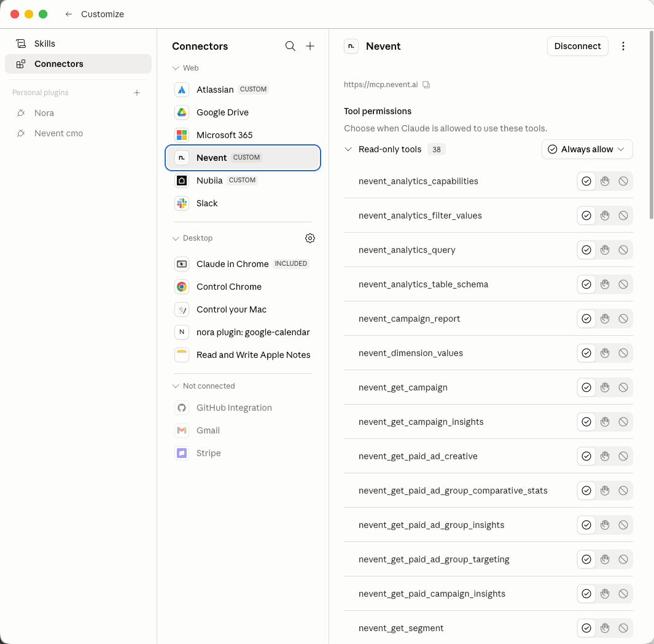
Task: Always allow nevent_get_paid_ad_group_insights
Action: (586, 525)
